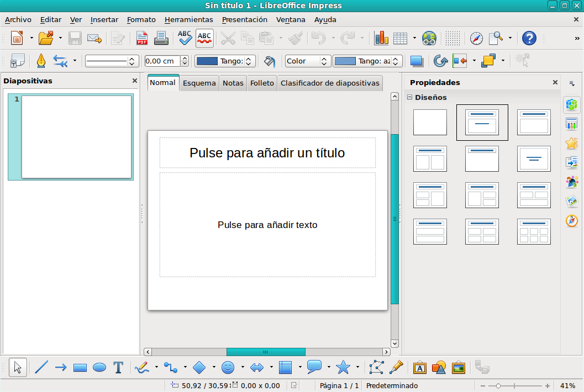Screen dimensions: 584x392
Task: Open the Alignment dropdown arrow
Action: tap(474, 61)
